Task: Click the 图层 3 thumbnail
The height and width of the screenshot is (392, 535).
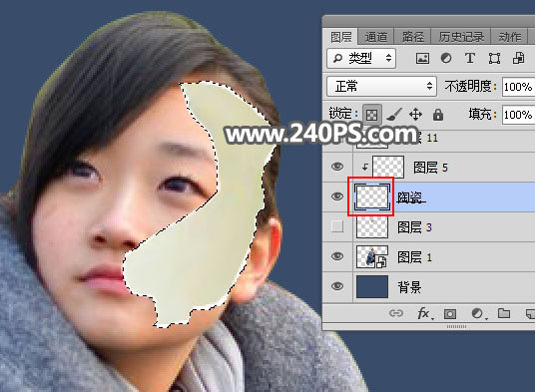Action: pos(372,226)
